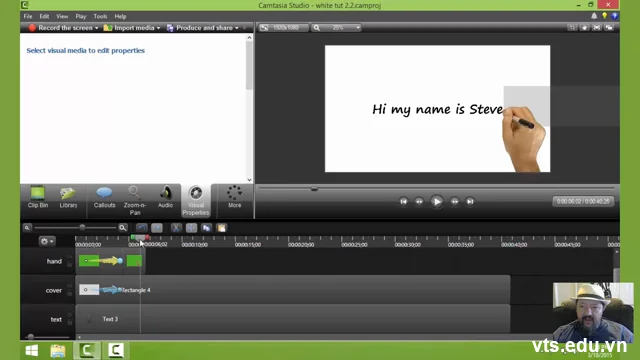
Task: Adjust the track height slider handle
Action: [x=31, y=337]
